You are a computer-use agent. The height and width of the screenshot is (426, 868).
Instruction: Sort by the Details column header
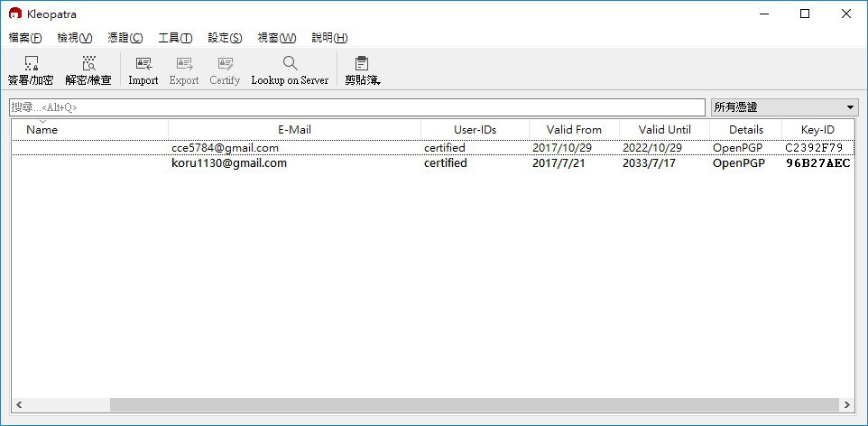[745, 130]
